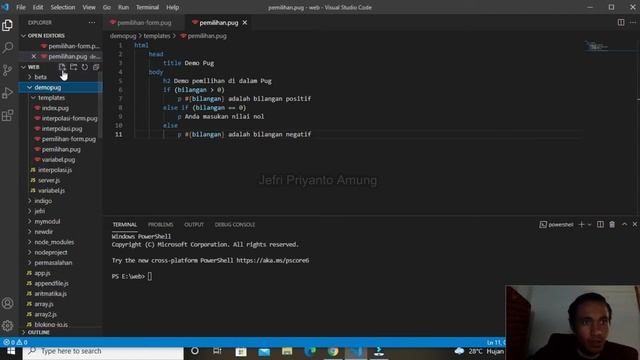Kill the terminal with trash icon
This screenshot has height=360, width=640.
pos(612,224)
